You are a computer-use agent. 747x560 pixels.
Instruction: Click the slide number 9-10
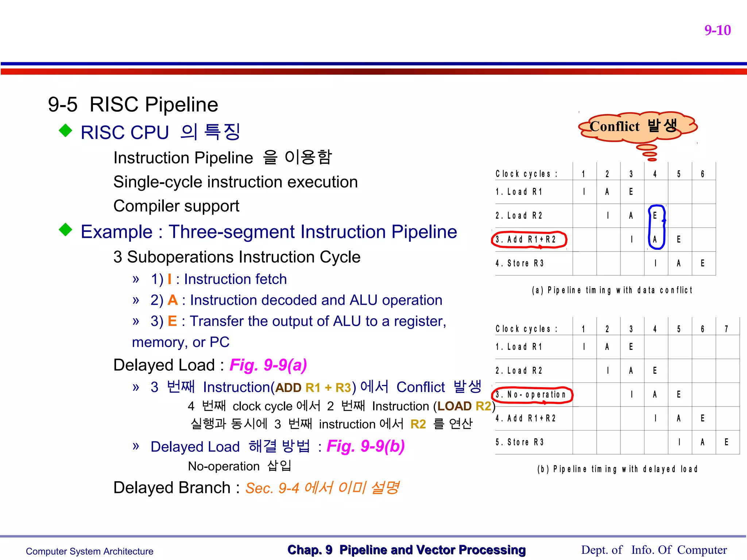[x=717, y=30]
